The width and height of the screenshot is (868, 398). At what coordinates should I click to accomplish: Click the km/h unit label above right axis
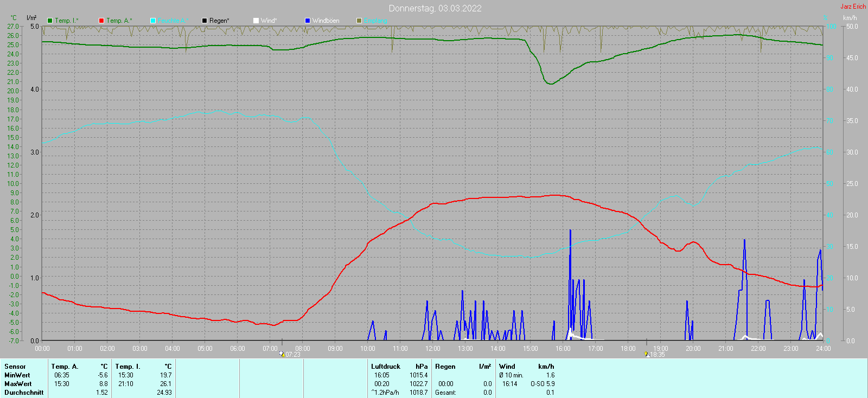click(850, 18)
